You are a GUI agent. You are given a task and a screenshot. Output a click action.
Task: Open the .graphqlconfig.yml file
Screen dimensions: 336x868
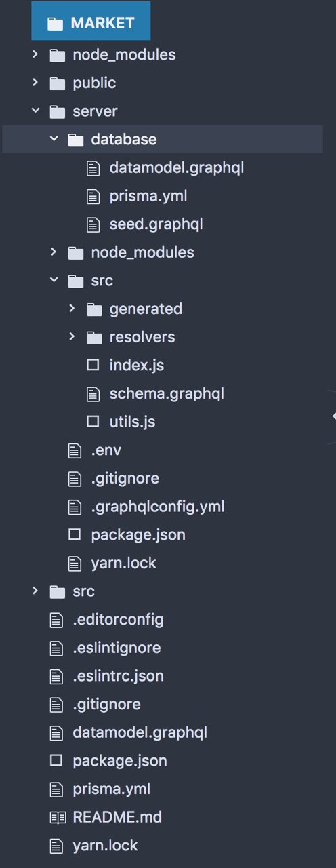tap(158, 507)
